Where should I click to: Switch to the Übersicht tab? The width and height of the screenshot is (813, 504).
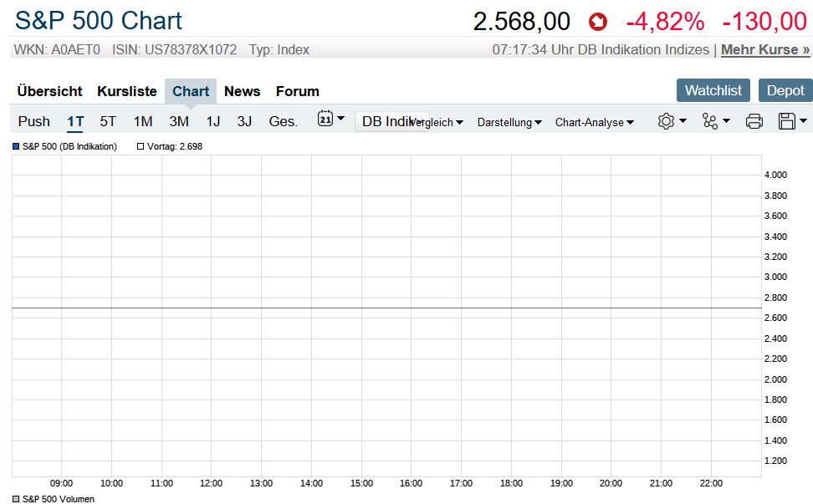(x=50, y=91)
